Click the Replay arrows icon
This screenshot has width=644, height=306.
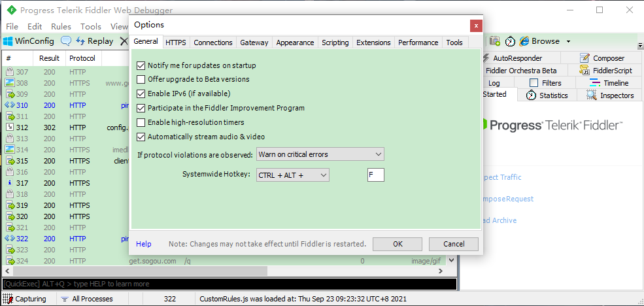tap(80, 41)
